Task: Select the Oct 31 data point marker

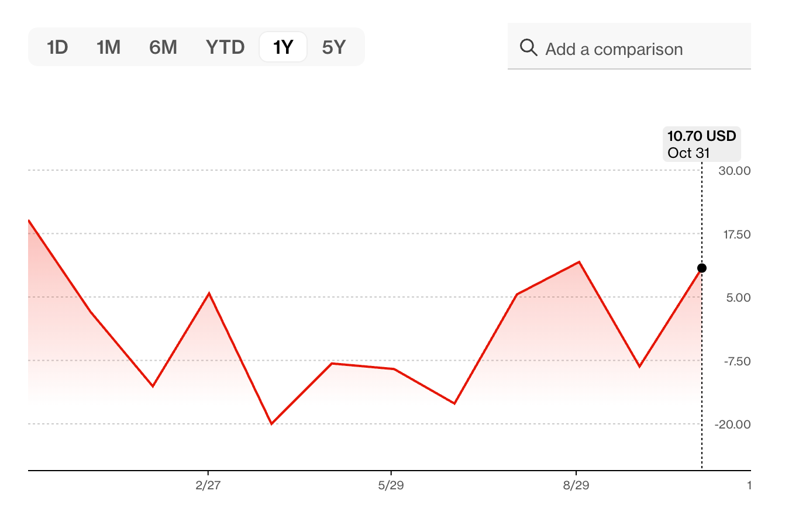Action: (701, 268)
